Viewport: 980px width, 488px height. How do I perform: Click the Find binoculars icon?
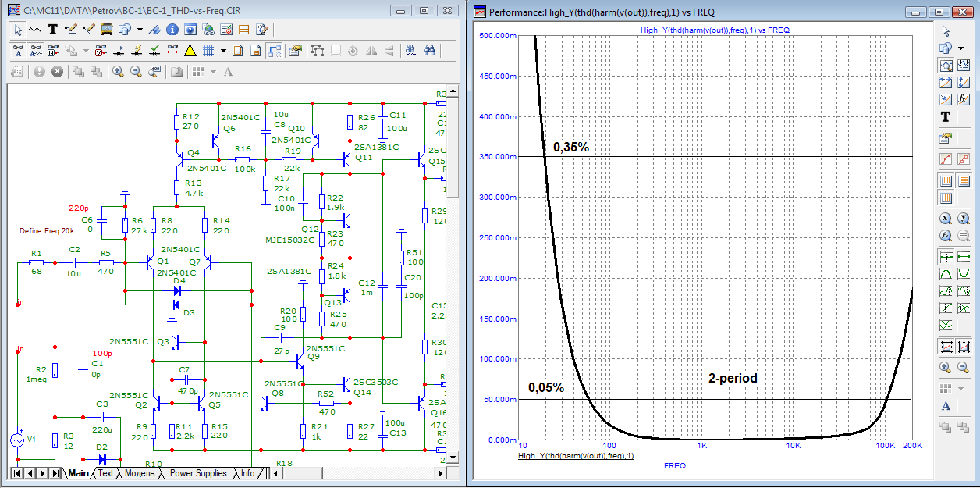(x=410, y=51)
